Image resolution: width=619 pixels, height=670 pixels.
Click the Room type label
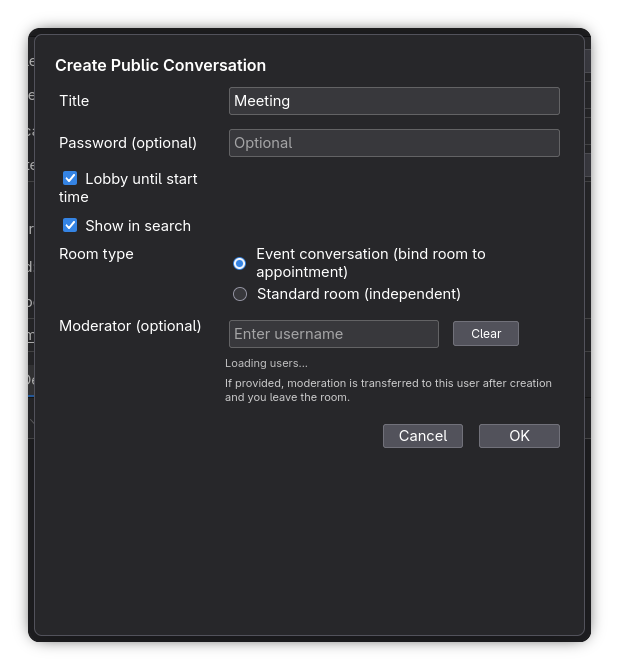tap(96, 254)
